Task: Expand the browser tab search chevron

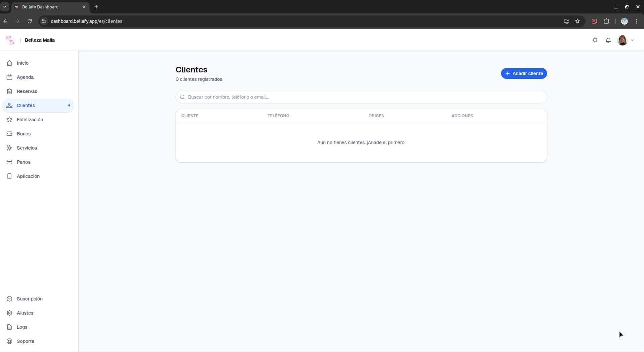Action: coord(4,6)
